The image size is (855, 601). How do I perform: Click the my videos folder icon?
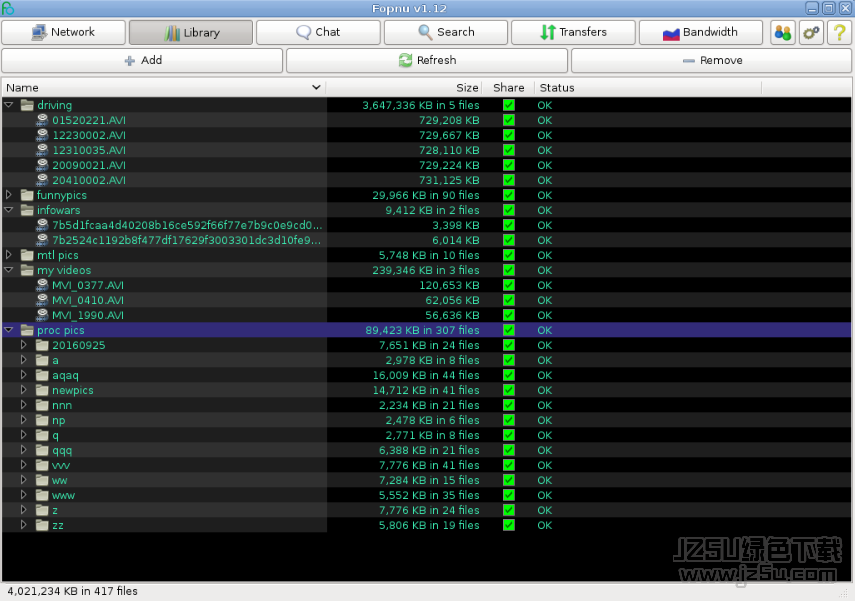pyautogui.click(x=27, y=270)
